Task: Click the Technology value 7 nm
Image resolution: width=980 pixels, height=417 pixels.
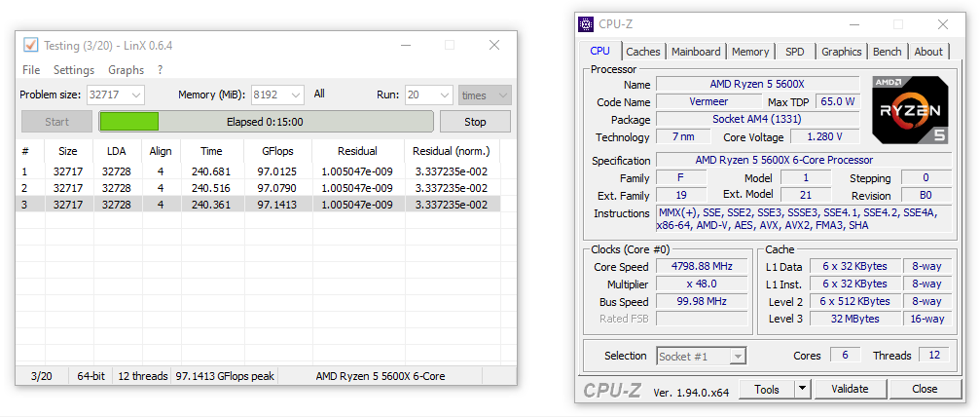Action: (683, 136)
